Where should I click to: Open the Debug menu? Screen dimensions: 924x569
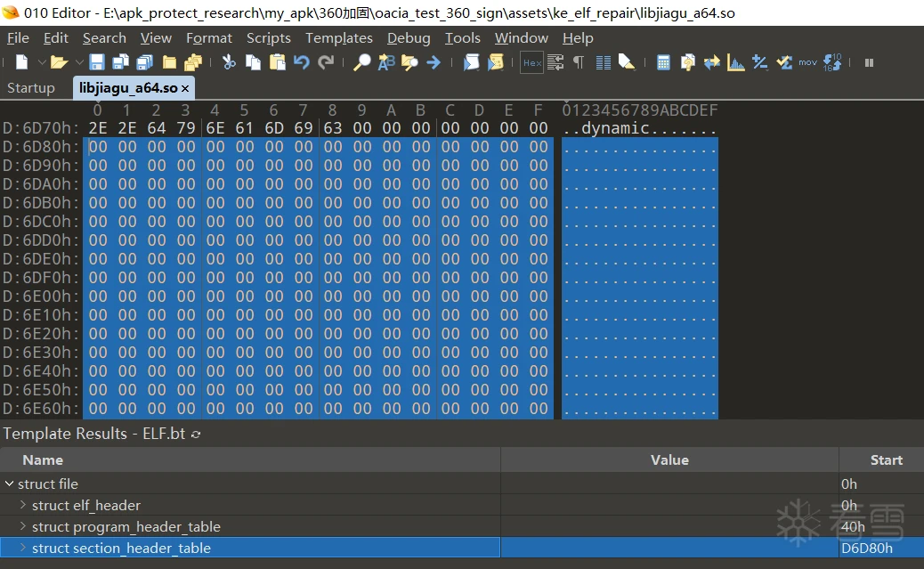tap(409, 37)
